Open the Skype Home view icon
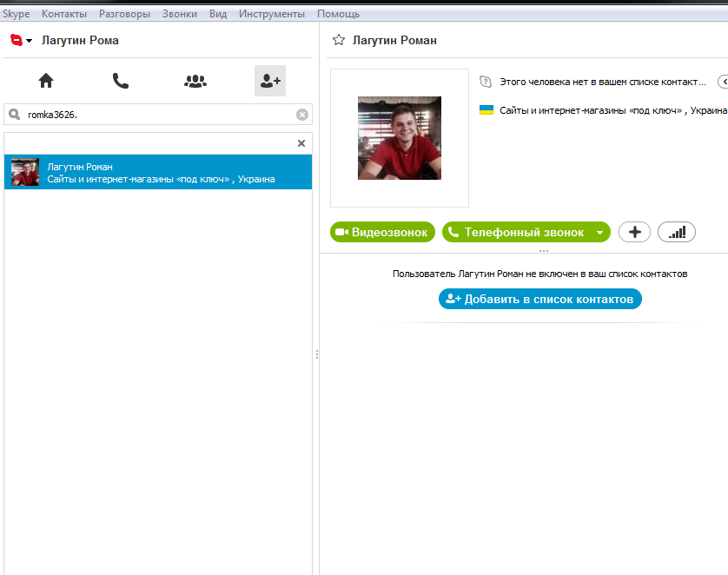728x575 pixels. (x=46, y=81)
